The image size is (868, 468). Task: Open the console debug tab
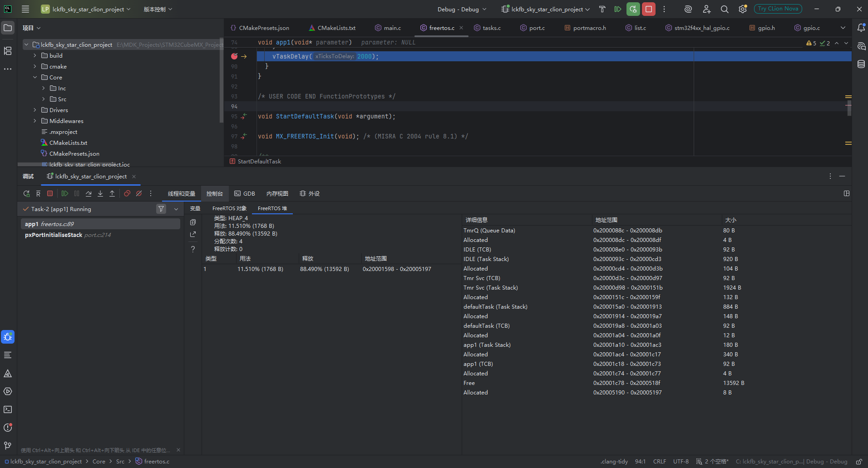click(215, 193)
